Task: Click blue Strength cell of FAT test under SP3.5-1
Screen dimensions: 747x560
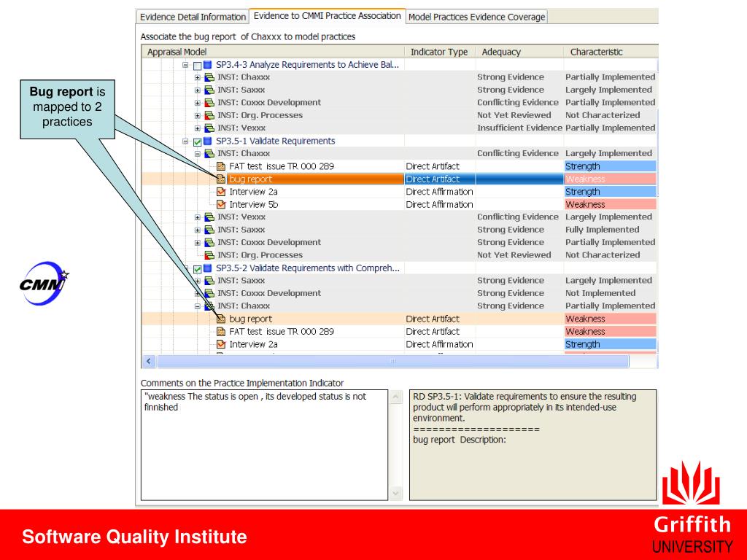Action: (x=611, y=166)
